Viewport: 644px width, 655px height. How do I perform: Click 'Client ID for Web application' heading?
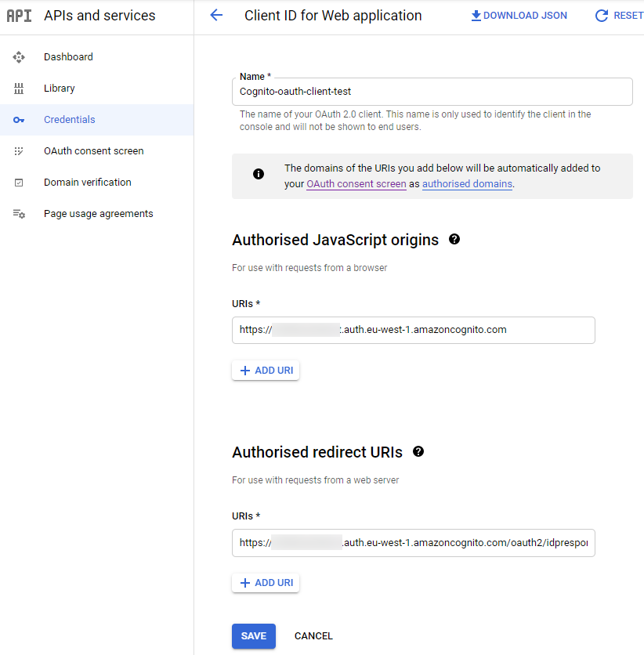pyautogui.click(x=333, y=16)
